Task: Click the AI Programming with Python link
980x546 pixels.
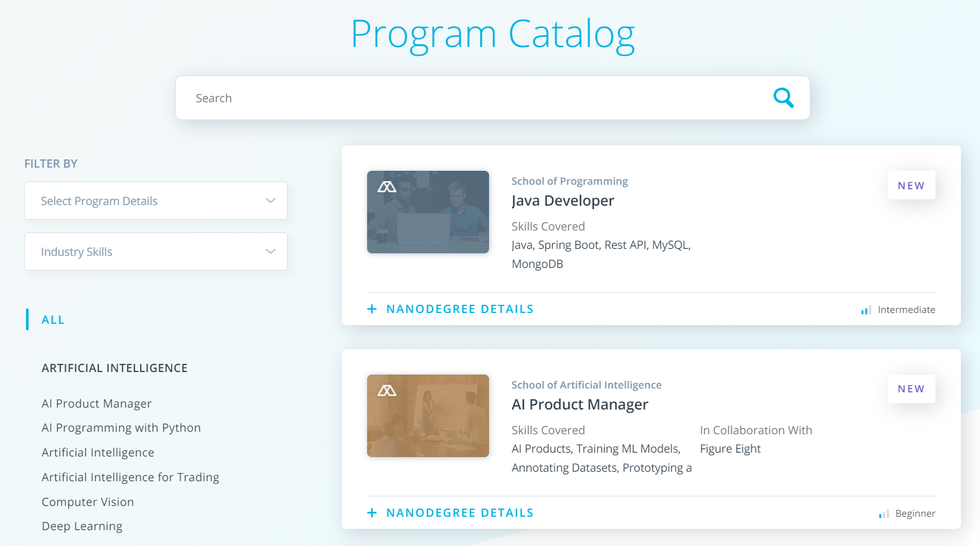Action: point(121,427)
